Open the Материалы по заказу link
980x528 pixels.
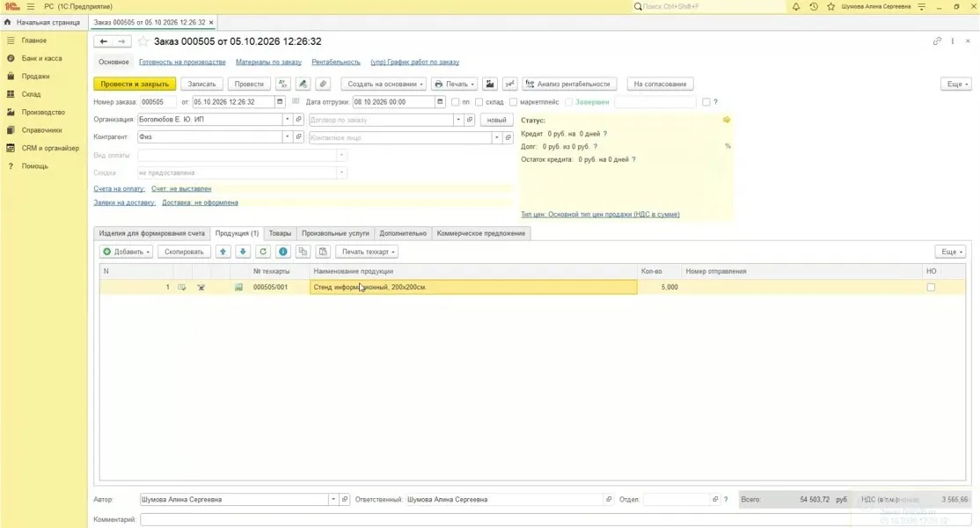click(x=268, y=62)
